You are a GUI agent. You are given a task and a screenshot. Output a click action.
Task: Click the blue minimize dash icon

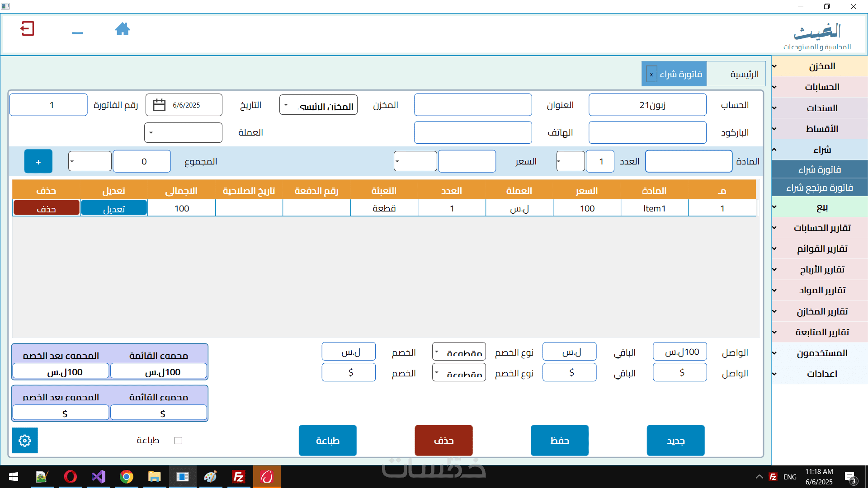(x=77, y=33)
